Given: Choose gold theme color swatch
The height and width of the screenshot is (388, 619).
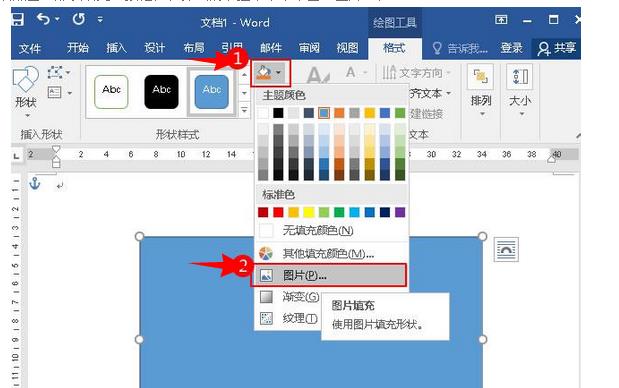Looking at the screenshot, I should point(370,113).
